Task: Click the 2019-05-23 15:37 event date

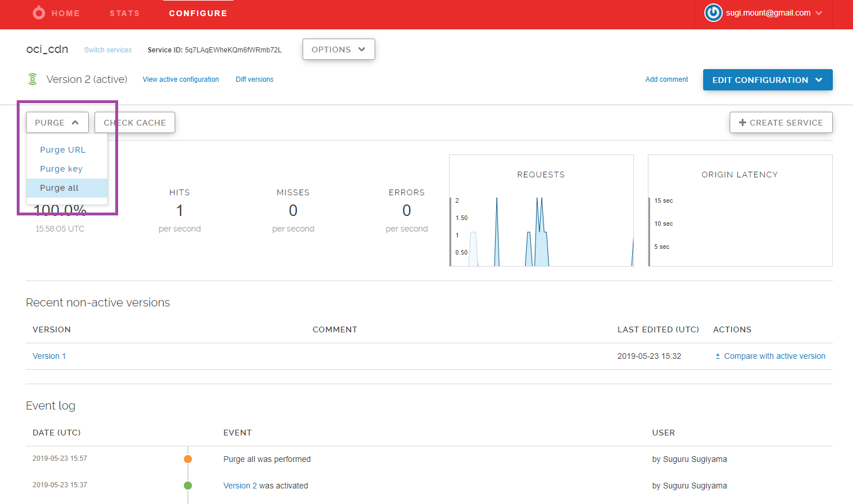Action: coord(60,485)
